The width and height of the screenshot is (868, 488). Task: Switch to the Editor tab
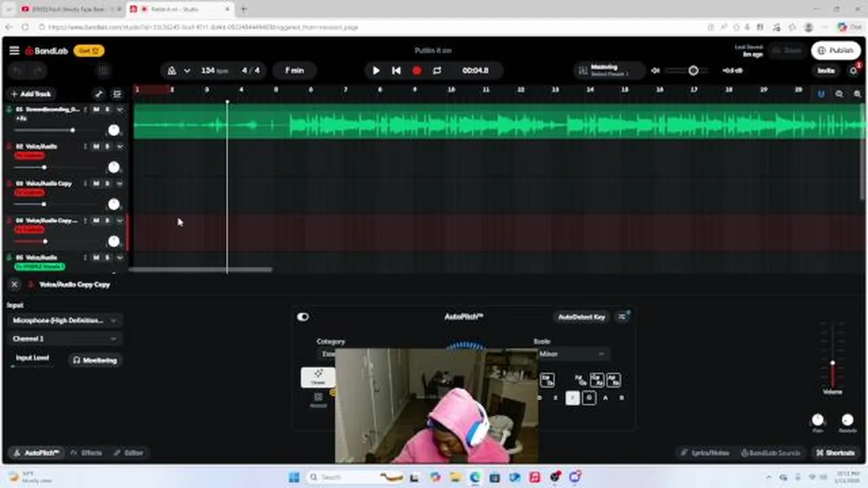coord(129,453)
